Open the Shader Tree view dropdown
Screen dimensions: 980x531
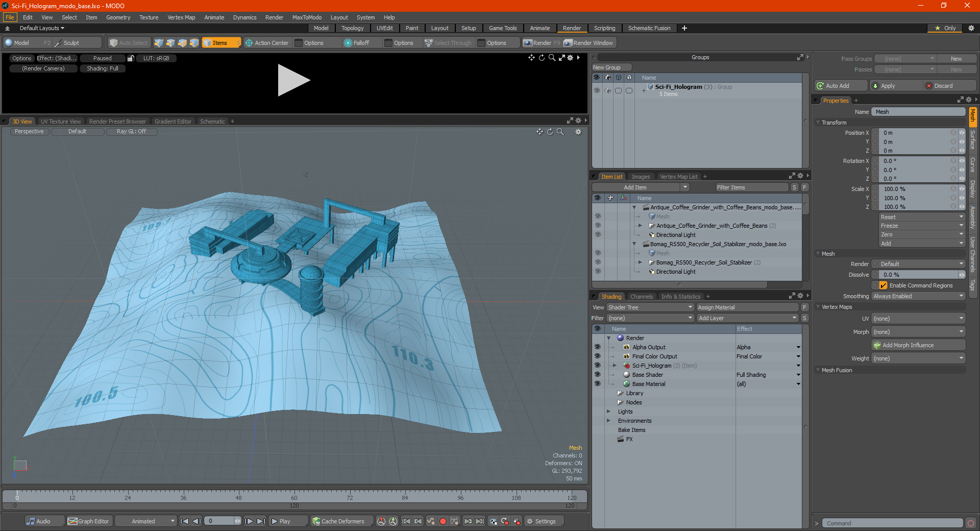(650, 307)
